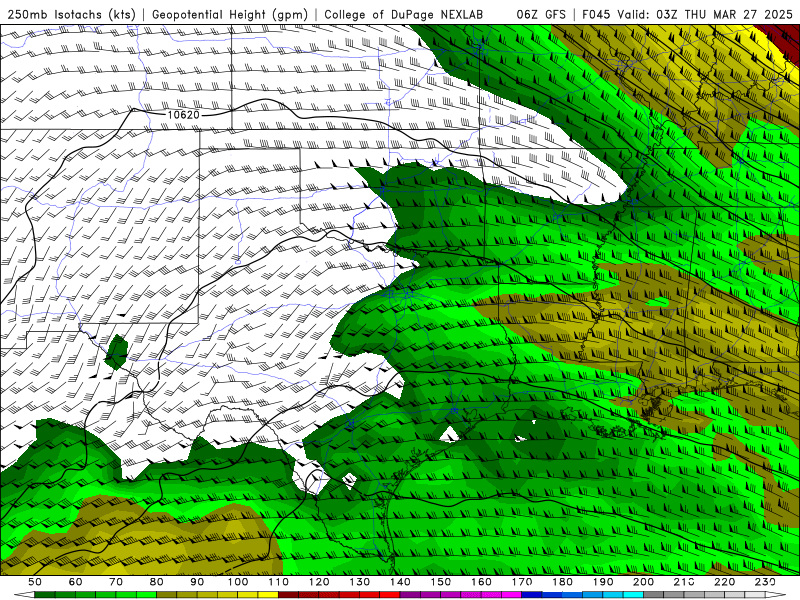
Task: Click the 10620 geopotential height contour label
Action: 184,115
